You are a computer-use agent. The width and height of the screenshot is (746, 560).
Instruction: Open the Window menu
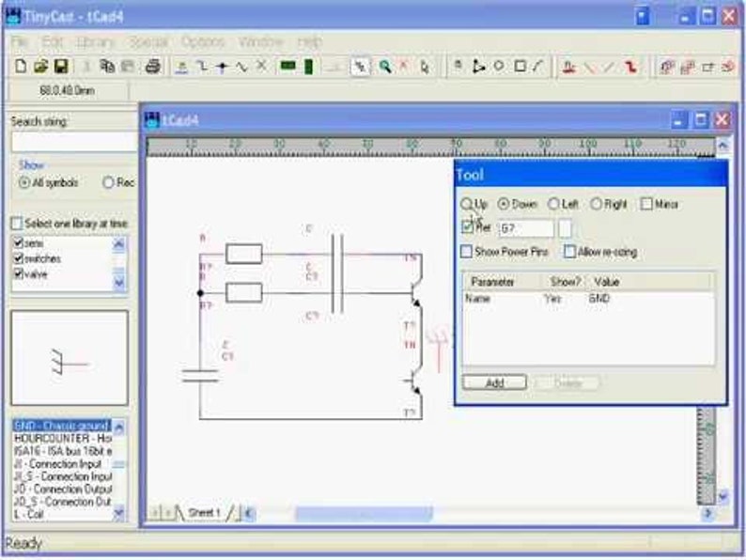tap(260, 42)
